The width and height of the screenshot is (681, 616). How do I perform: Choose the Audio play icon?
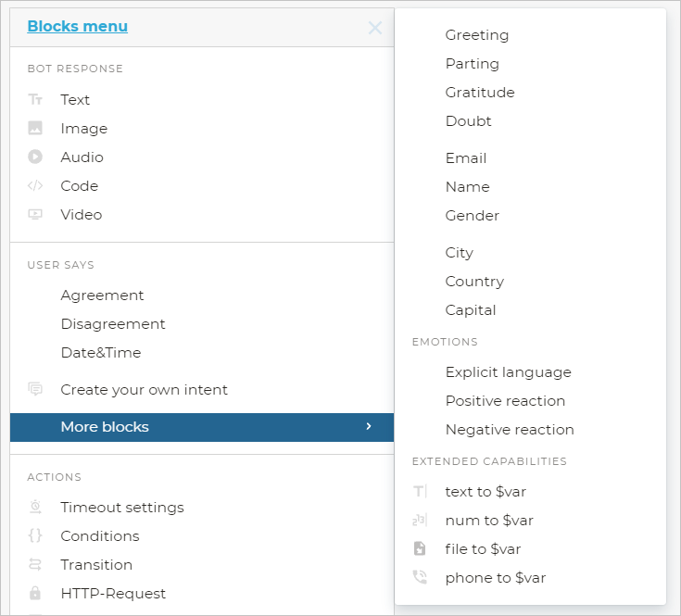35,157
